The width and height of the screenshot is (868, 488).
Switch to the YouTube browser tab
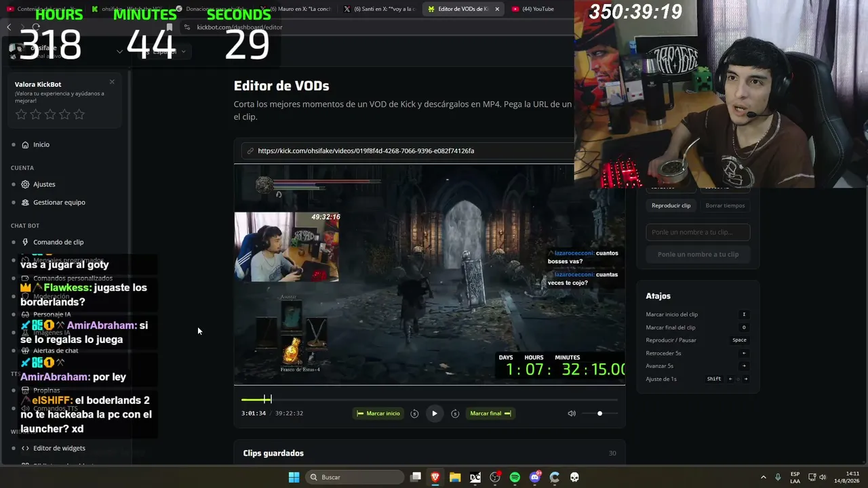pos(539,9)
